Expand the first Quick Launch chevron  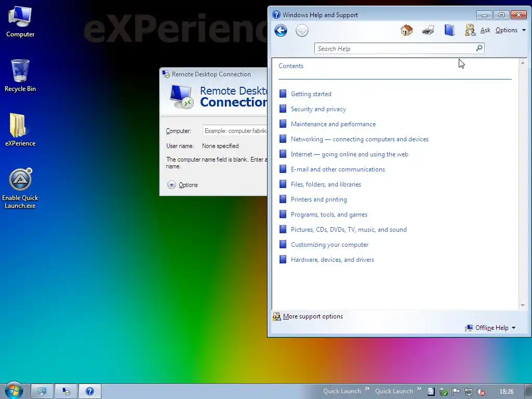coord(367,389)
